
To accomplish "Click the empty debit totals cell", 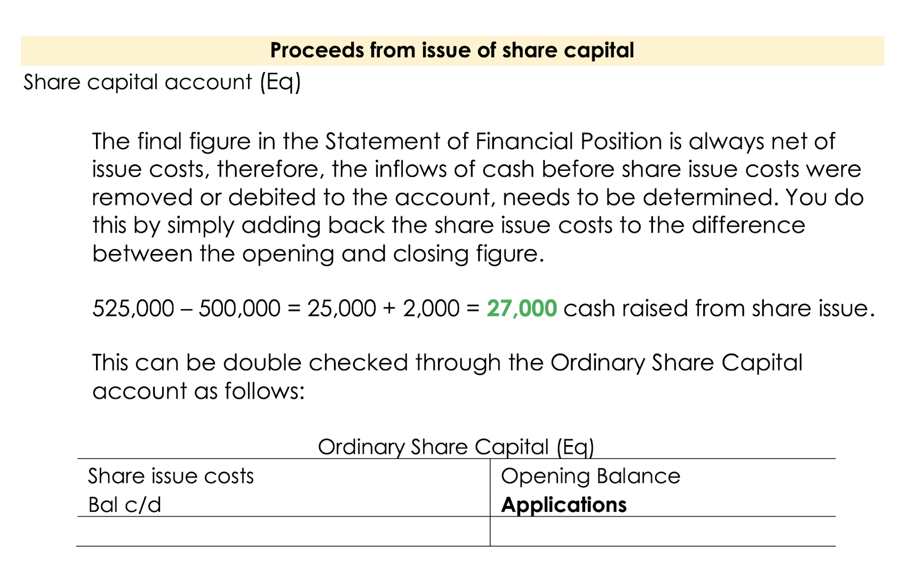I will tap(283, 532).
